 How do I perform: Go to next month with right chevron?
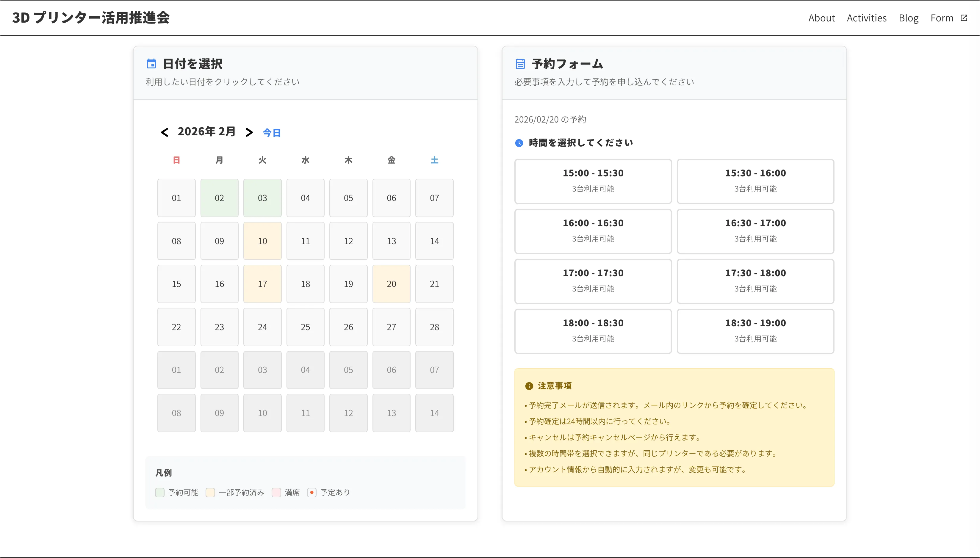click(249, 132)
